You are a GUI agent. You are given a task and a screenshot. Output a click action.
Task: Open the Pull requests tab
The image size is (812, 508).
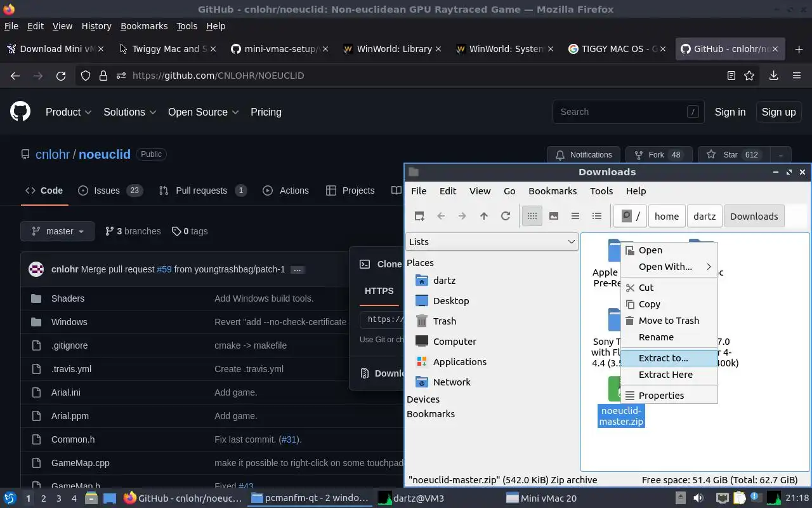pos(202,190)
